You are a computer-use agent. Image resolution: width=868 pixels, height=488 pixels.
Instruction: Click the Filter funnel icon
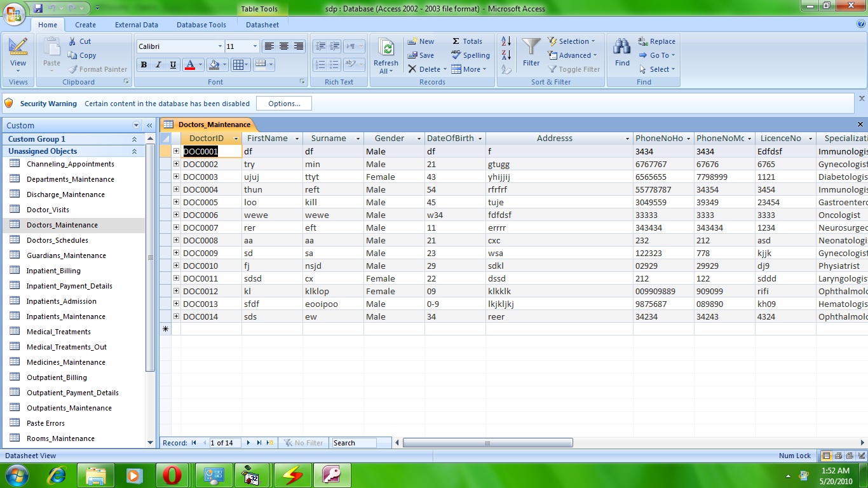(531, 52)
